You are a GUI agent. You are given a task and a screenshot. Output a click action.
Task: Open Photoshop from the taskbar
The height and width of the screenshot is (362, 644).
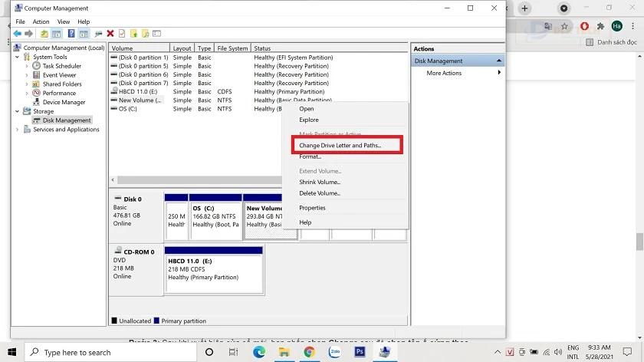[x=360, y=352]
